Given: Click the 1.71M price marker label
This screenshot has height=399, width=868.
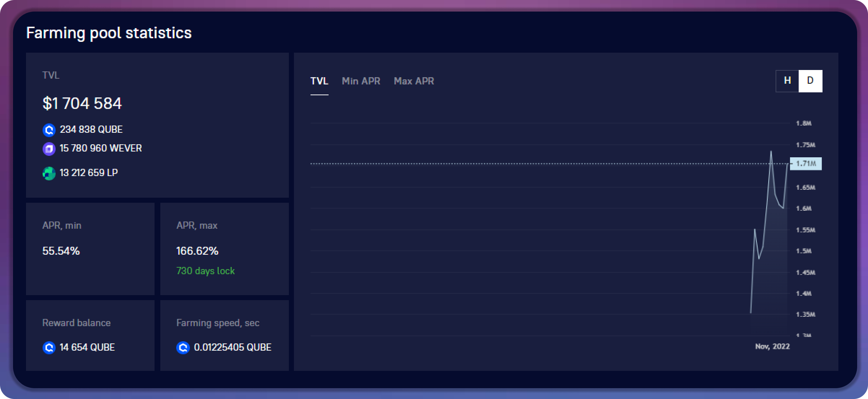Looking at the screenshot, I should (806, 164).
